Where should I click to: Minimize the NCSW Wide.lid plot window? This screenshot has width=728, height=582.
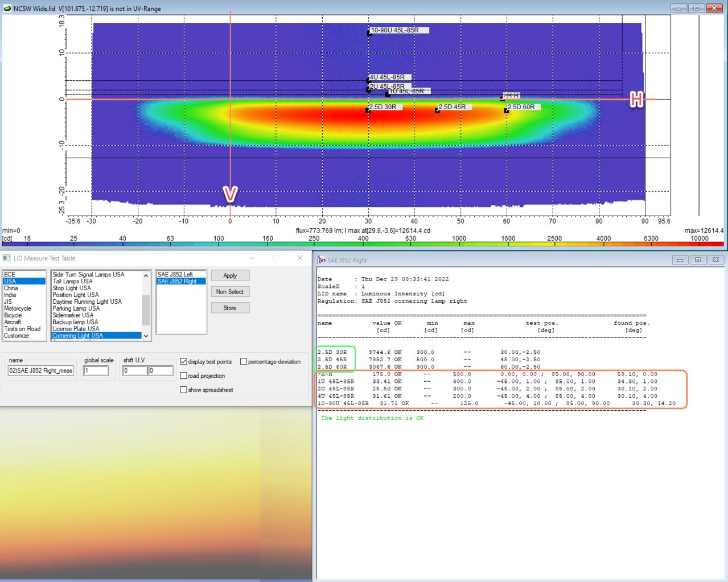pos(678,9)
